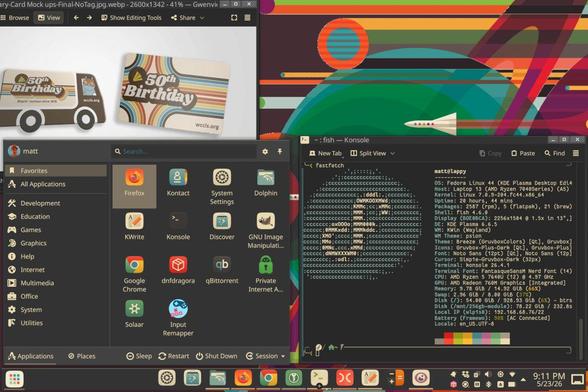Launch qBittorrent from the Favorites grid
This screenshot has width=588, height=392.
tap(222, 270)
